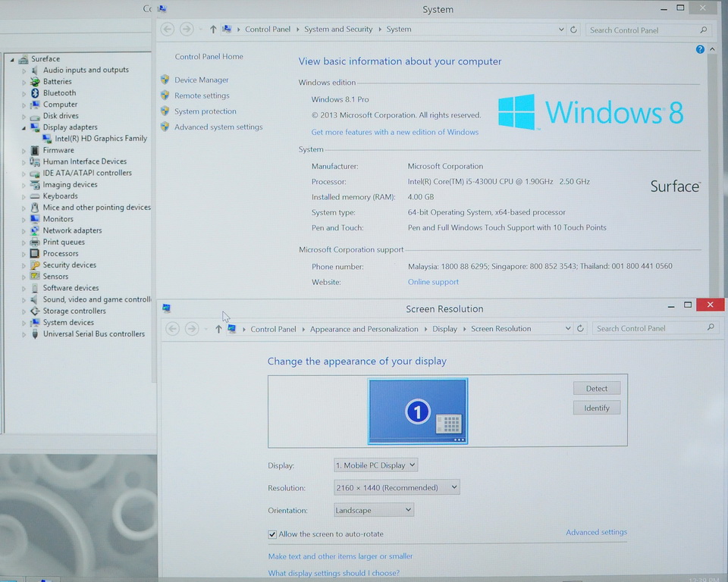
Task: Click the Imaging devices icon
Action: (x=34, y=185)
